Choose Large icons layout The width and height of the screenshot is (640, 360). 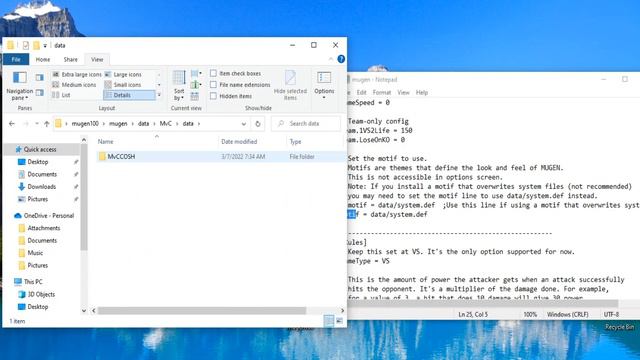(123, 74)
